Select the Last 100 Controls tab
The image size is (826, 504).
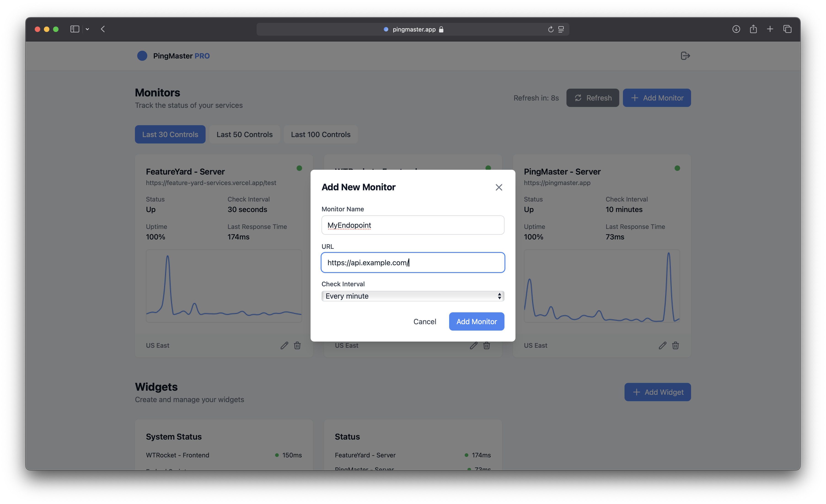(320, 134)
